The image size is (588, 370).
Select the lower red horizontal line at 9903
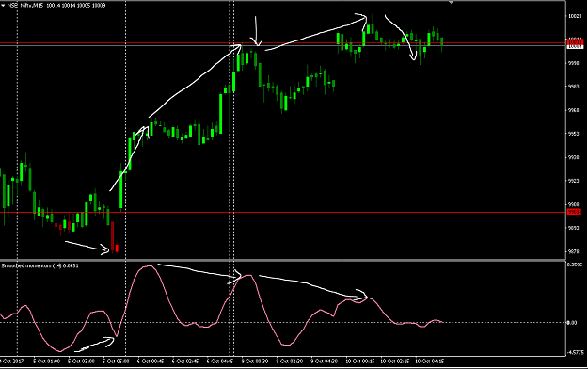[283, 213]
